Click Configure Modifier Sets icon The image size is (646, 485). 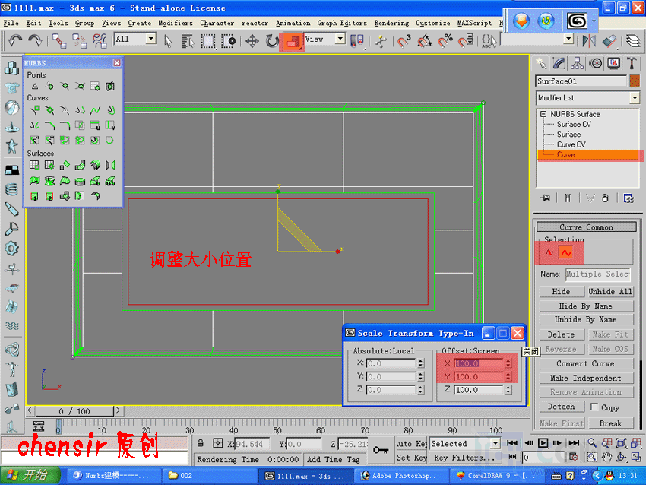[628, 199]
